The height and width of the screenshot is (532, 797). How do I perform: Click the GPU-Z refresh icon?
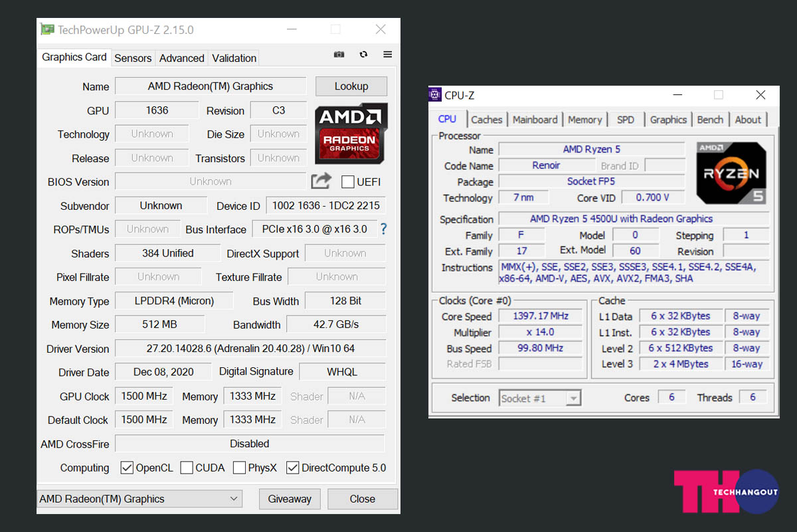(363, 54)
